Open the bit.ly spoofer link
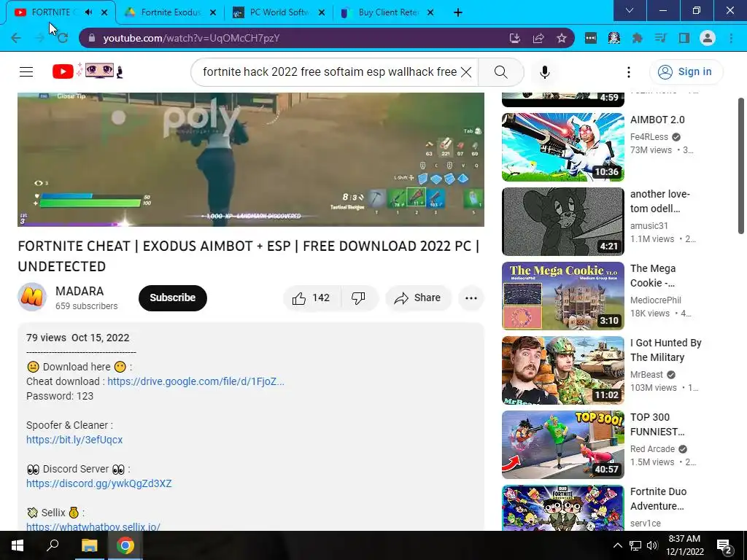The height and width of the screenshot is (560, 747). [74, 440]
